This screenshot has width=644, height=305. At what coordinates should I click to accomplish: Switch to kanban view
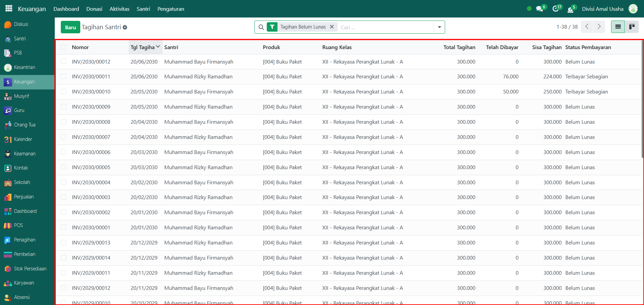click(x=632, y=27)
